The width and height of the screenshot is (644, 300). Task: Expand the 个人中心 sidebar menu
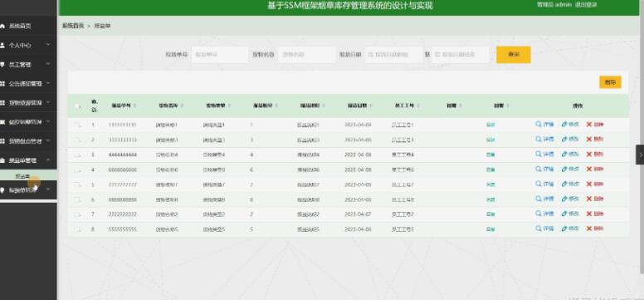[x=28, y=45]
